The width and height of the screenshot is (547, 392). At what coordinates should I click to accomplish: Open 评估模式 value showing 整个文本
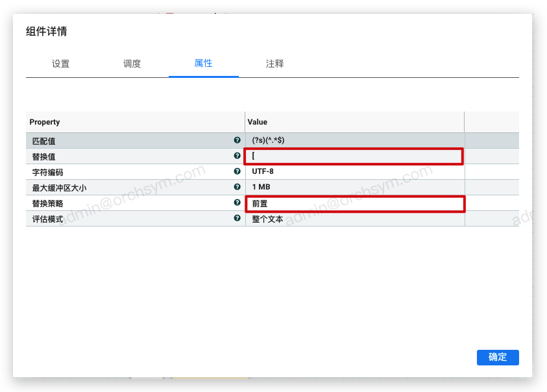coord(354,219)
